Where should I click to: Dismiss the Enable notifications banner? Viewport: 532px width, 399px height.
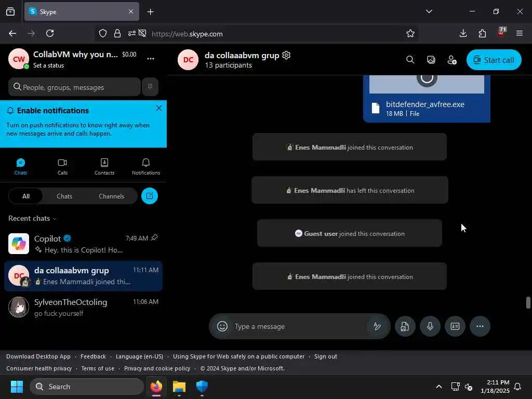159,108
